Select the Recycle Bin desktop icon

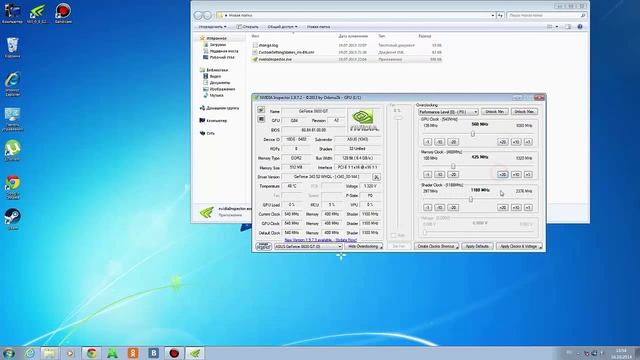(x=13, y=48)
